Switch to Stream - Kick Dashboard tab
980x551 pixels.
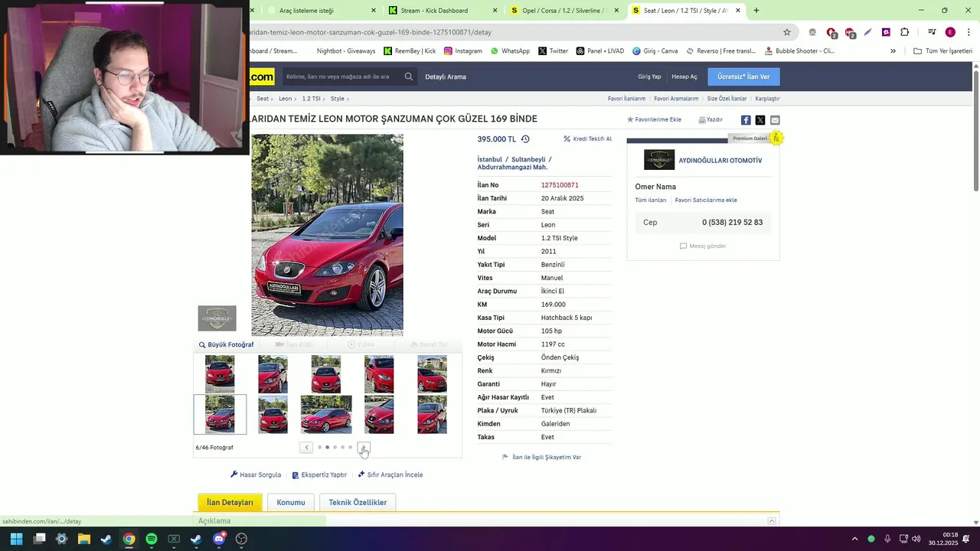[x=434, y=11]
